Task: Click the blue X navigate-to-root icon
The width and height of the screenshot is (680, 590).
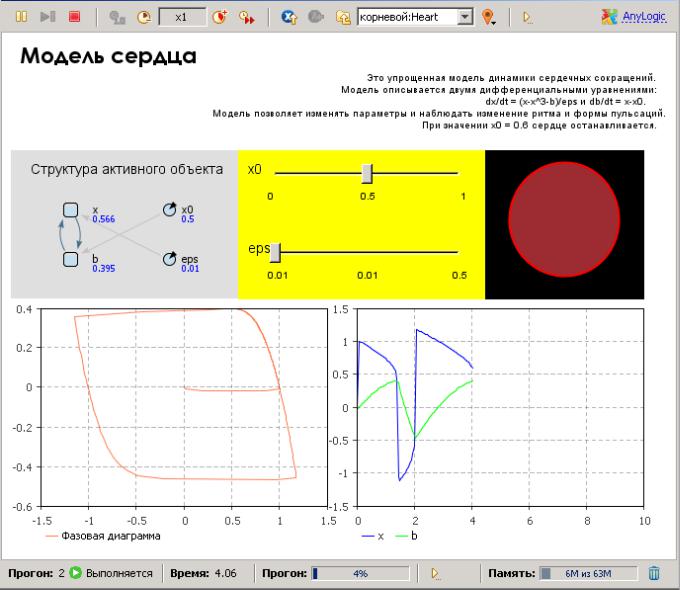Action: coord(289,17)
